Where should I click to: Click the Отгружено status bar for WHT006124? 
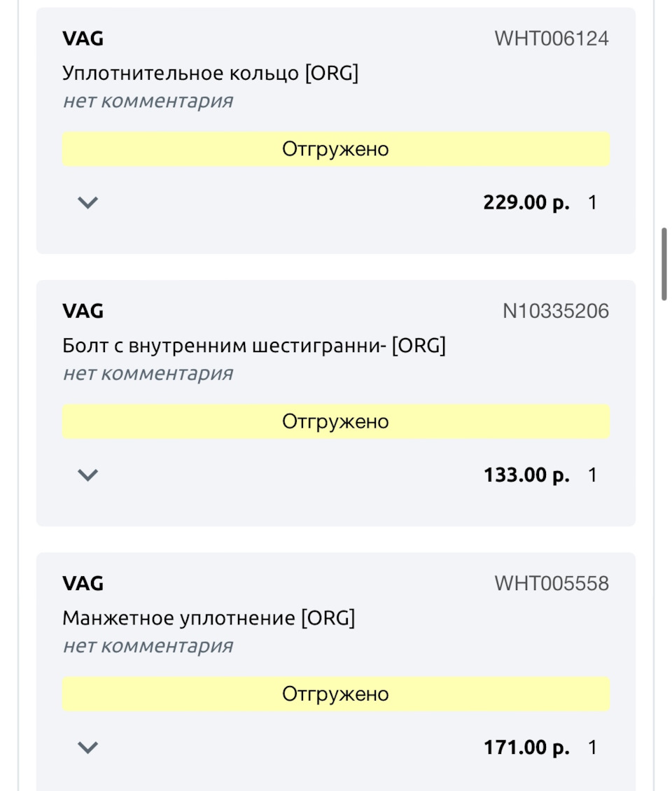[335, 149]
